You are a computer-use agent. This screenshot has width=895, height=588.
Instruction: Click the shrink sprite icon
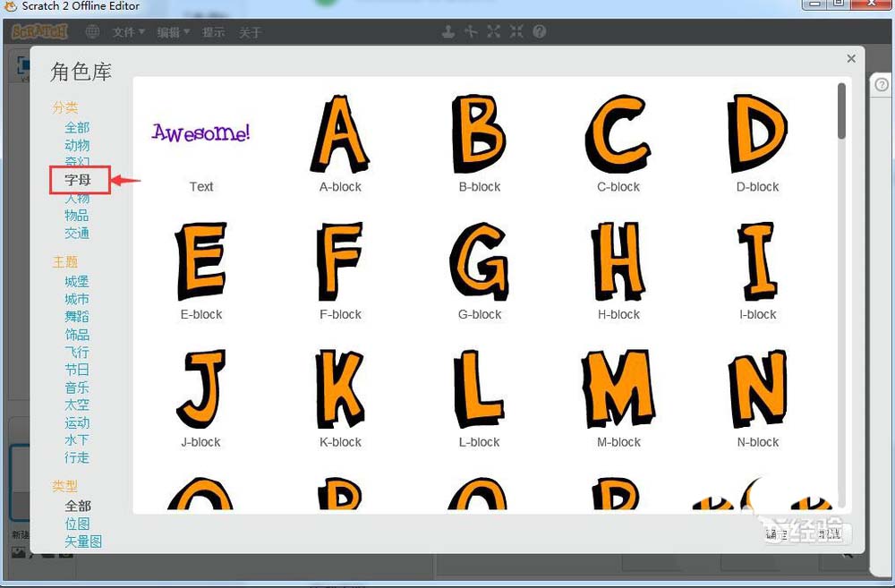click(x=516, y=31)
